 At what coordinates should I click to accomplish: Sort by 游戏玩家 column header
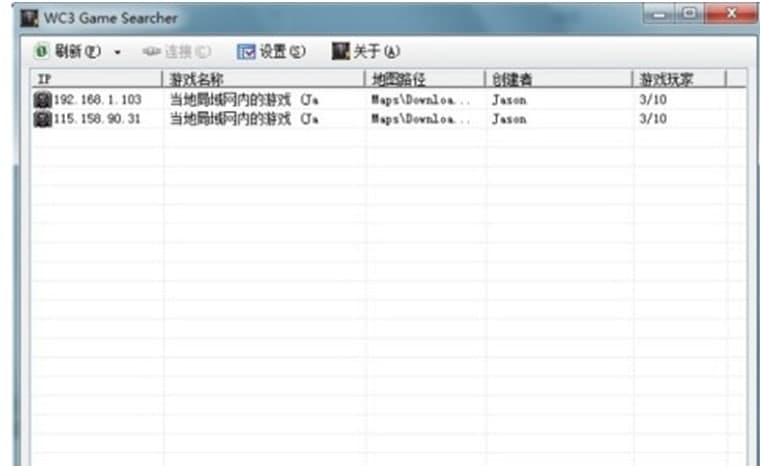[x=679, y=79]
